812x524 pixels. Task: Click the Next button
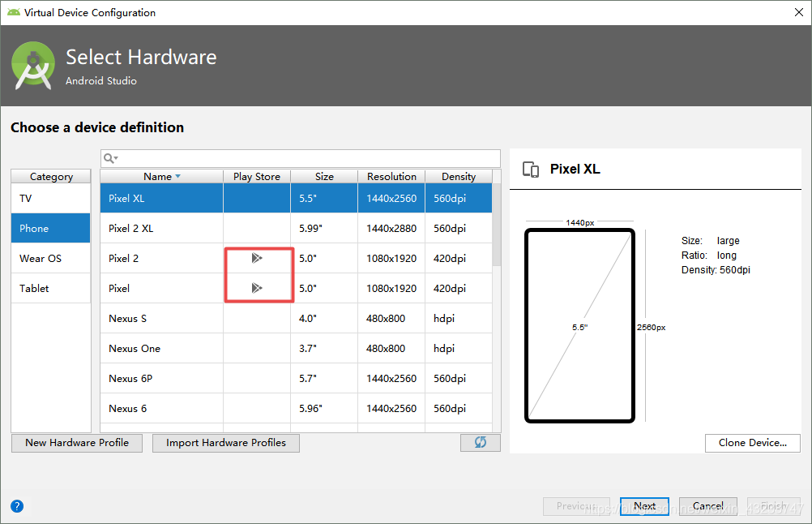(x=644, y=506)
